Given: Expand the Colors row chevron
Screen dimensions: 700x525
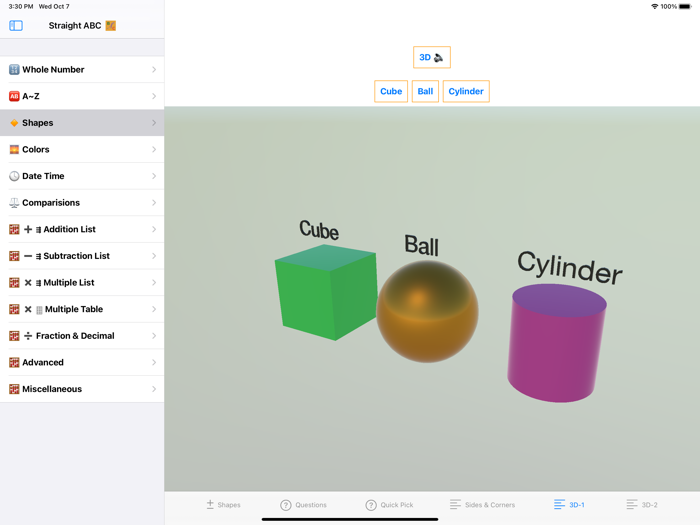Looking at the screenshot, I should [154, 149].
